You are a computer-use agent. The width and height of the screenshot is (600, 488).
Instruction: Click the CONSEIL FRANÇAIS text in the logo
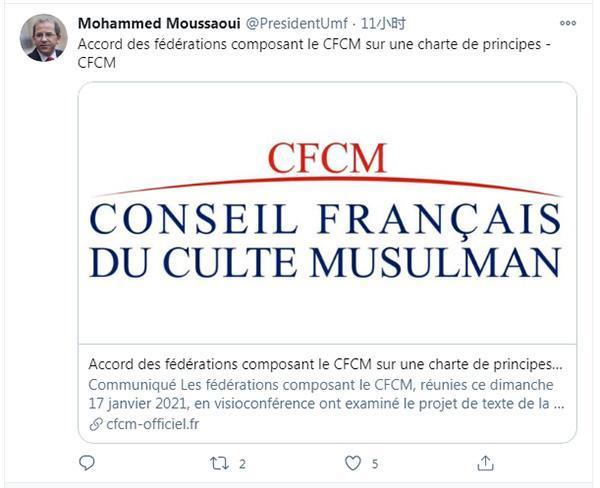coord(326,216)
